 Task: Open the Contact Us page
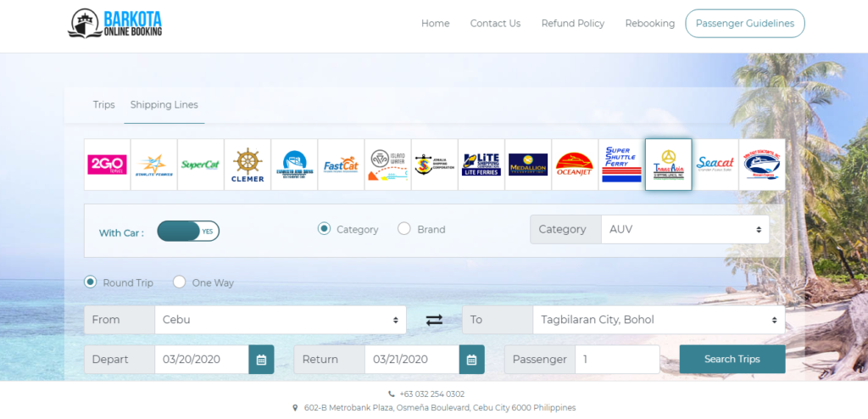[495, 23]
